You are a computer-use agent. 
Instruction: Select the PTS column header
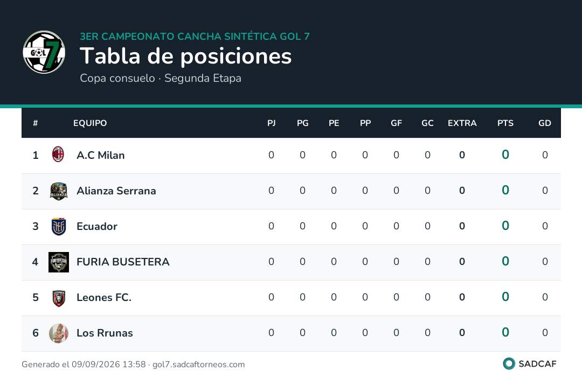505,123
